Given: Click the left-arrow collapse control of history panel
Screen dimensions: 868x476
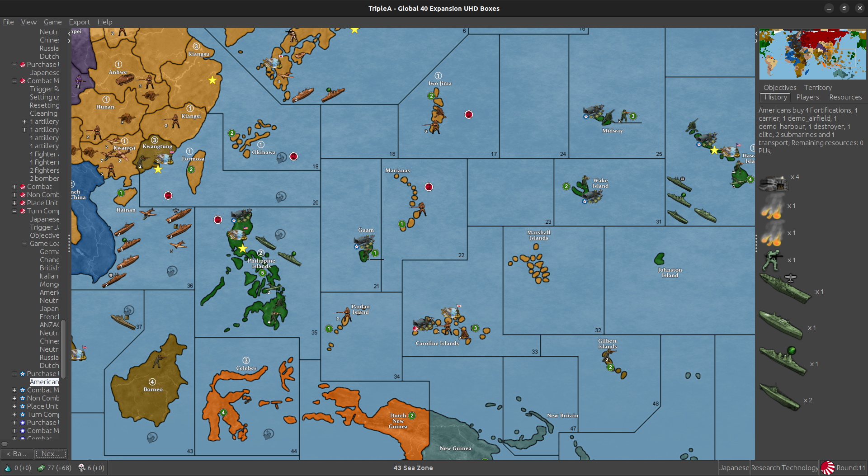Looking at the screenshot, I should (x=69, y=33).
